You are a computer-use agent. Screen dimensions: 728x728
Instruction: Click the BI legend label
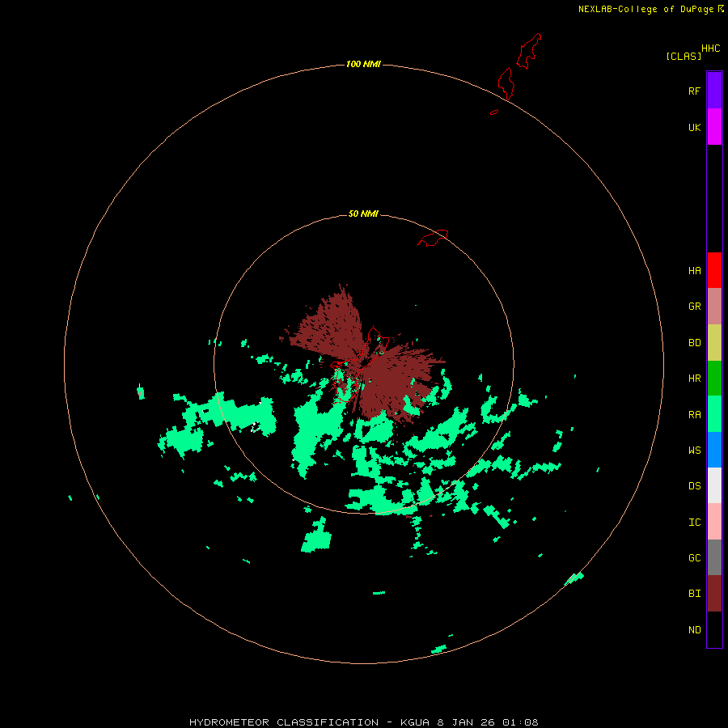(x=694, y=594)
